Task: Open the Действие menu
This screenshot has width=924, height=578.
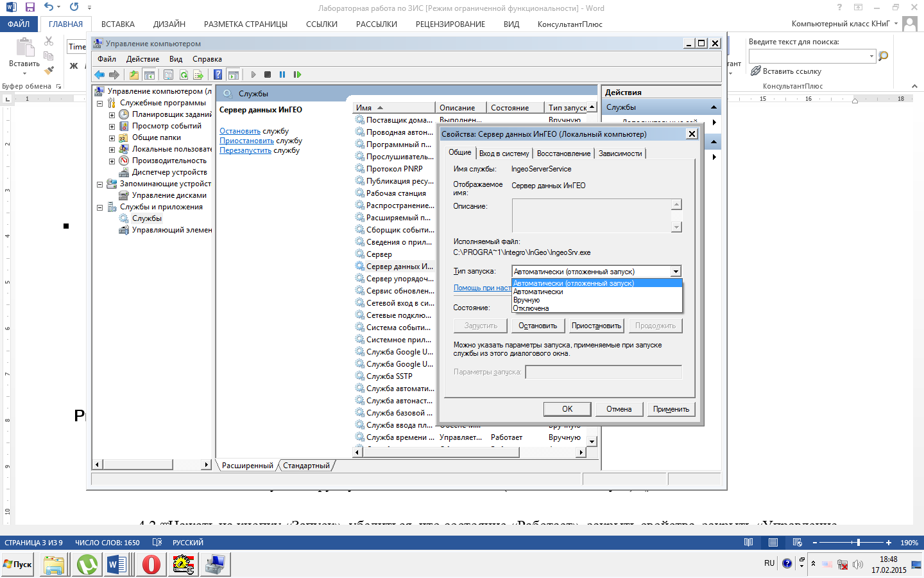Action: [142, 59]
